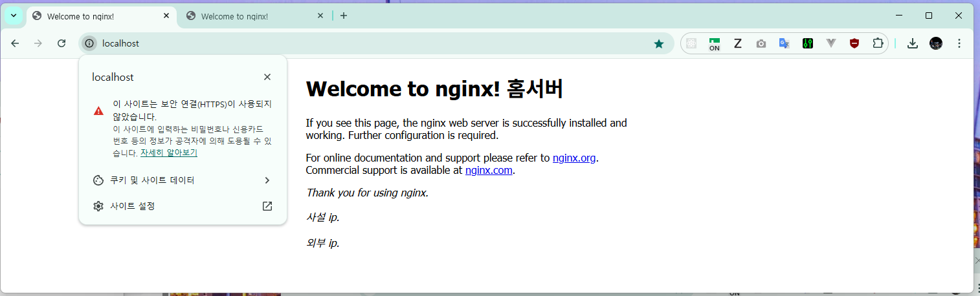Image resolution: width=980 pixels, height=296 pixels.
Task: Click the bookmark star icon
Action: click(x=659, y=43)
